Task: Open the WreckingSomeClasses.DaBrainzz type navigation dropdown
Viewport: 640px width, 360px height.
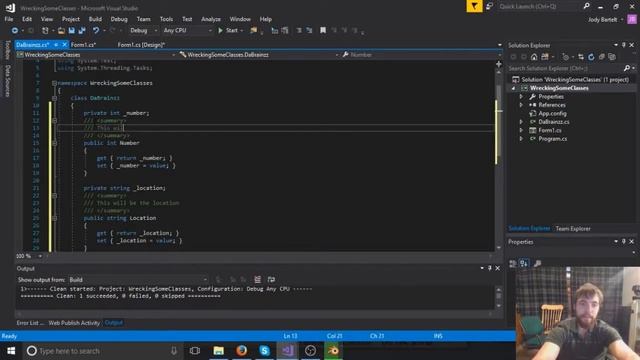Action: [259, 55]
